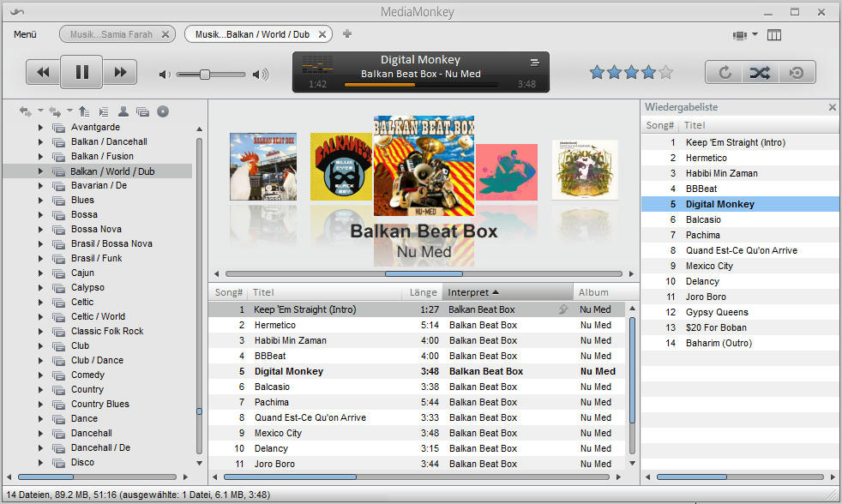This screenshot has height=504, width=842.
Task: Select the Classic Folk Rock genre
Action: 107,331
